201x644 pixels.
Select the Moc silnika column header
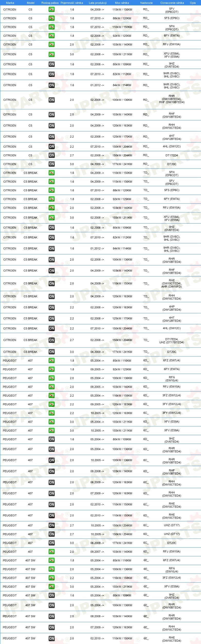pyautogui.click(x=122, y=3)
